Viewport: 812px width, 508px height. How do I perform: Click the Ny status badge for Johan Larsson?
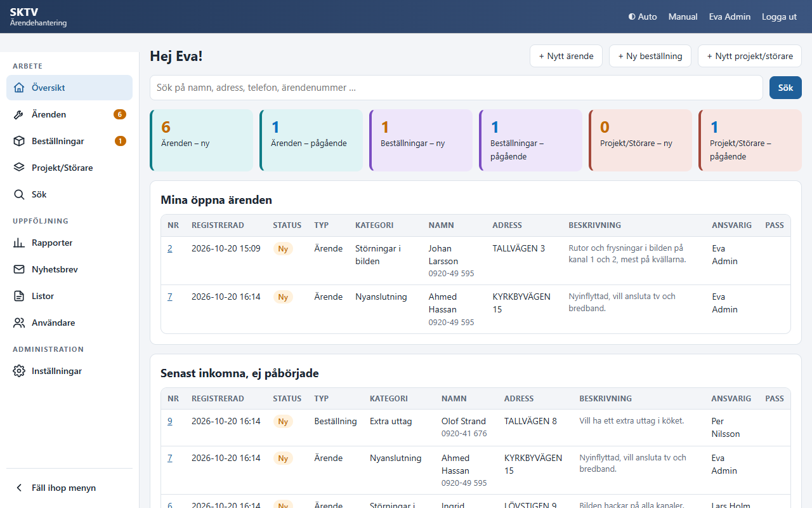(283, 249)
